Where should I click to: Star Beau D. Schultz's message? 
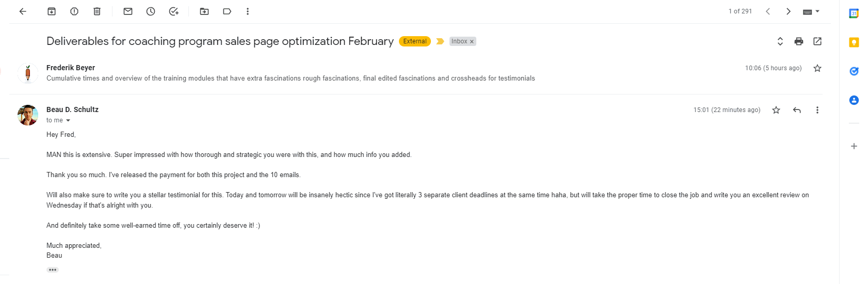pos(776,110)
